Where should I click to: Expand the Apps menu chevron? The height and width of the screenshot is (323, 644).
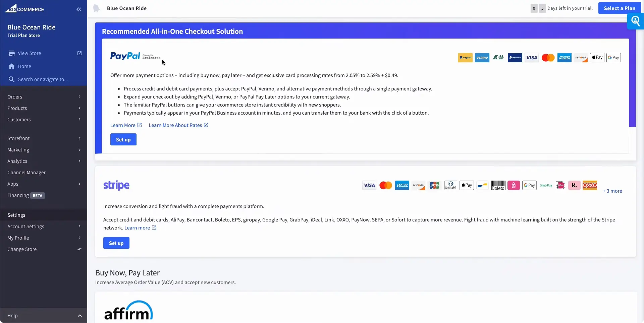(x=79, y=184)
